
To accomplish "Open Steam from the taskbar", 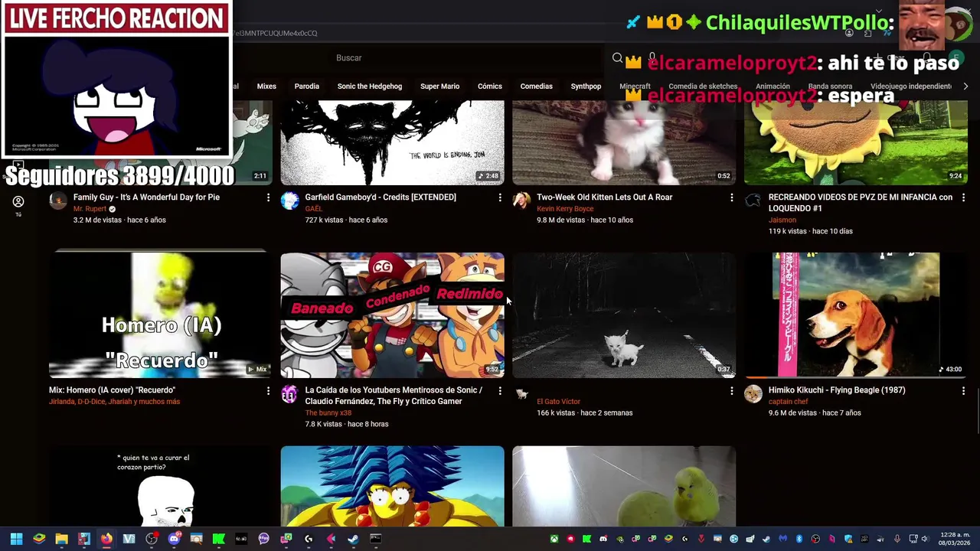I will pyautogui.click(x=353, y=539).
